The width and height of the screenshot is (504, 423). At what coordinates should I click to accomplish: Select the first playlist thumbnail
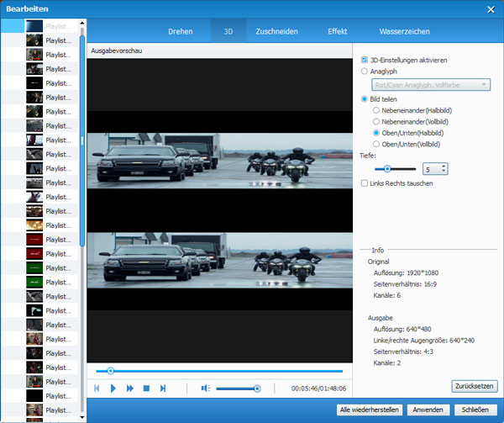(34, 27)
